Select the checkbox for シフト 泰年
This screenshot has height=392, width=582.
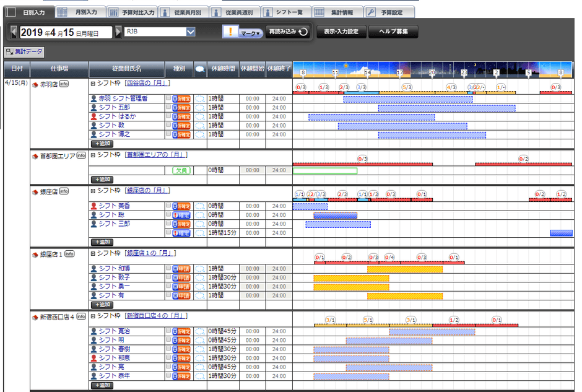tap(168, 376)
